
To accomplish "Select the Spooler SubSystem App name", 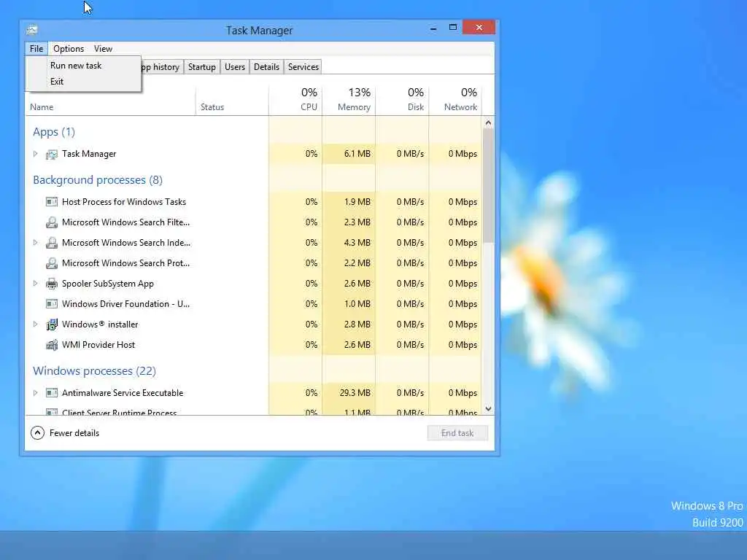I will click(108, 284).
